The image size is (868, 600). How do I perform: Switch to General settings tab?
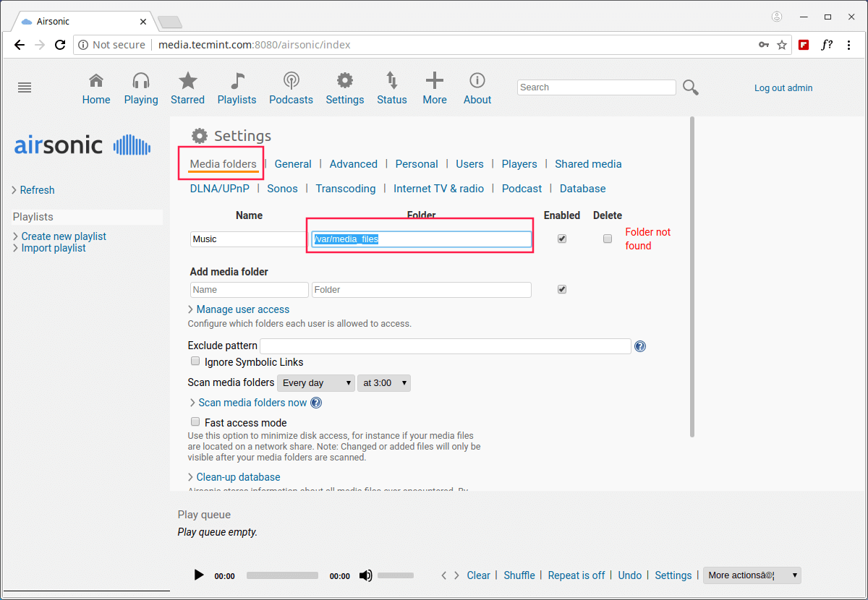click(293, 164)
